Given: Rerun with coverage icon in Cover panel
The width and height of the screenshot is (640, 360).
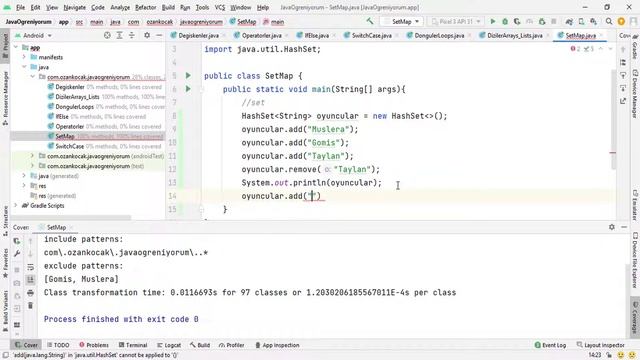Looking at the screenshot, I should (17, 241).
